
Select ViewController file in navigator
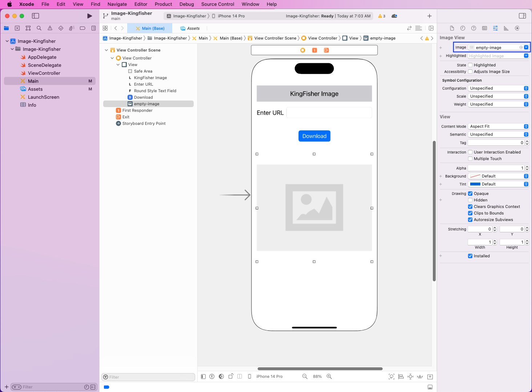(44, 73)
